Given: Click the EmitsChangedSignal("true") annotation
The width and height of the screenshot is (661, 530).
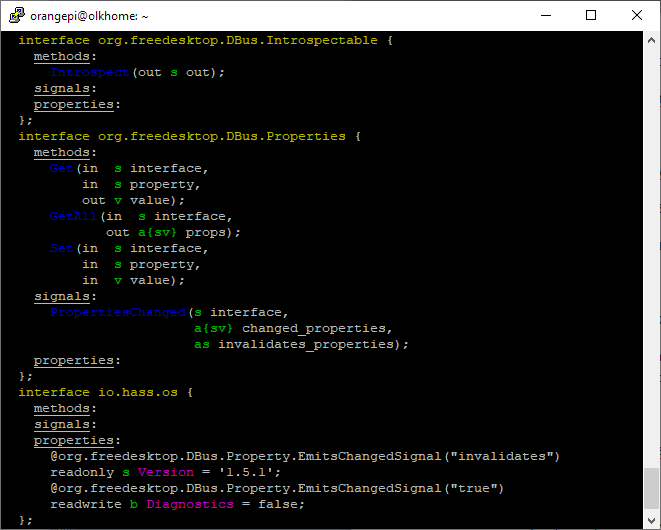Looking at the screenshot, I should pyautogui.click(x=277, y=488).
